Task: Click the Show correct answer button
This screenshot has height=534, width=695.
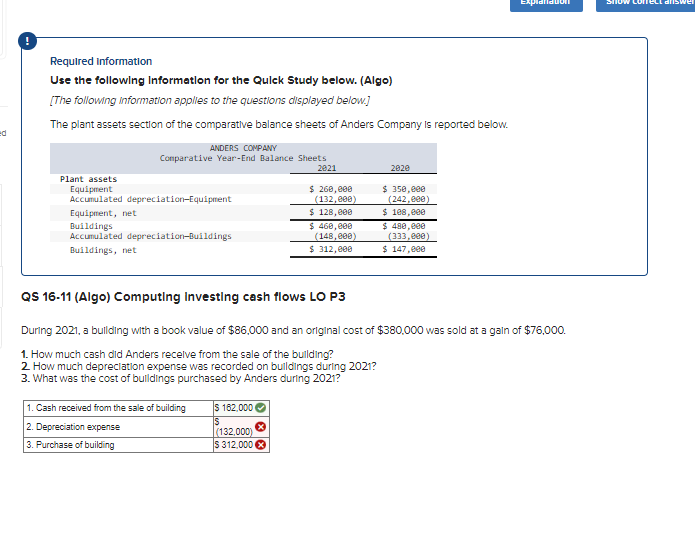Action: pyautogui.click(x=645, y=4)
